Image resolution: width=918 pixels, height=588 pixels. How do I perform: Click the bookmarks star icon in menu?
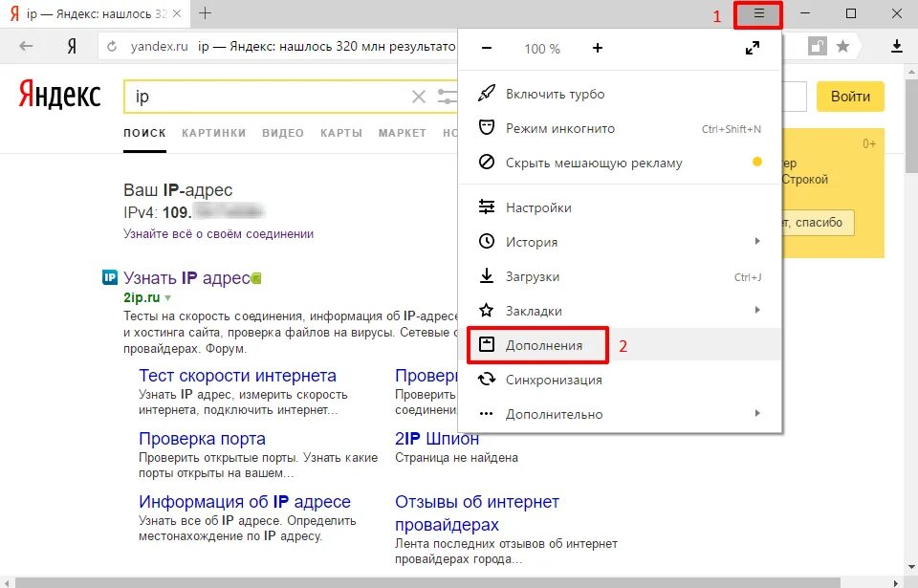pyautogui.click(x=487, y=310)
